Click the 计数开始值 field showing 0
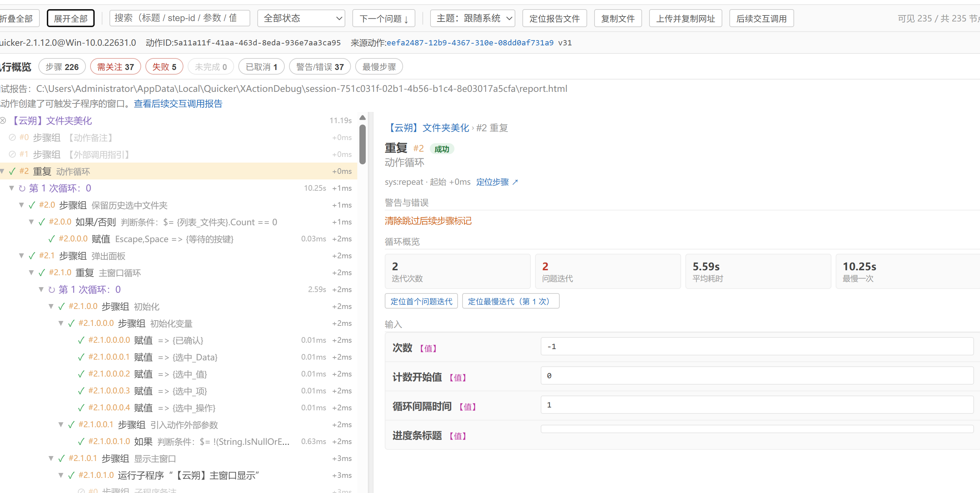Viewport: 980px width, 493px height. [x=757, y=376]
